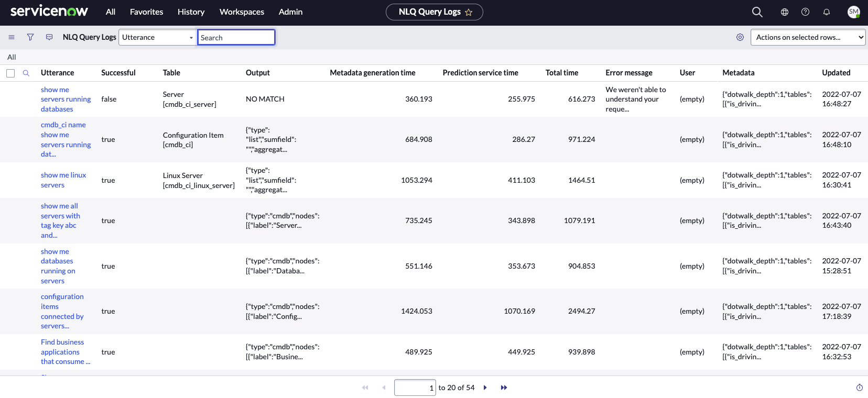Click the ServiceNow logo
Viewport: 868px width, 398px height.
pos(49,12)
